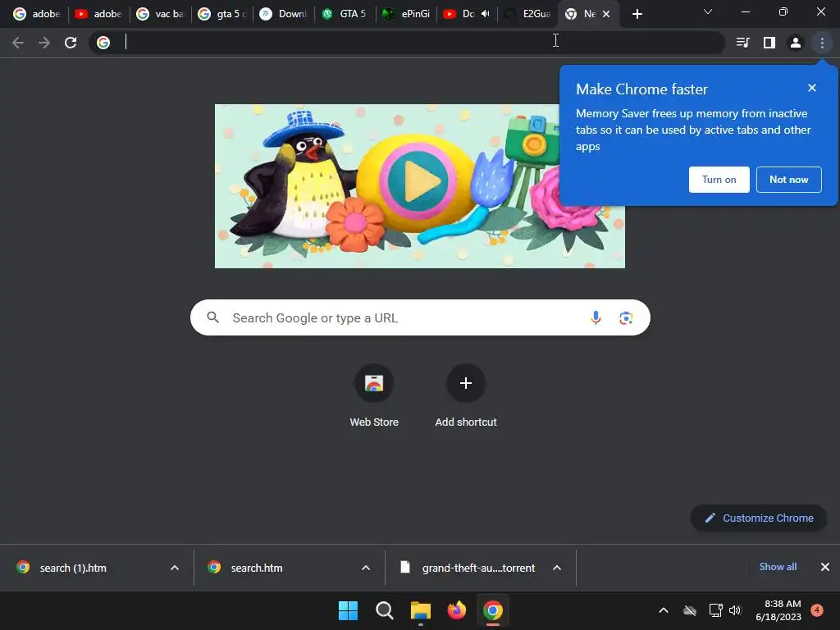The height and width of the screenshot is (630, 840).
Task: Show hidden system tray icons
Action: (x=663, y=610)
